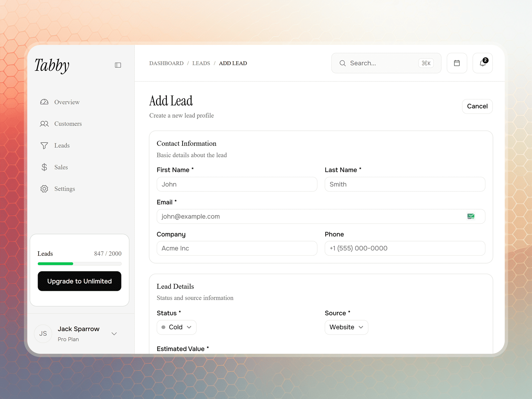
Task: Click the Tabby logo
Action: coord(52,65)
